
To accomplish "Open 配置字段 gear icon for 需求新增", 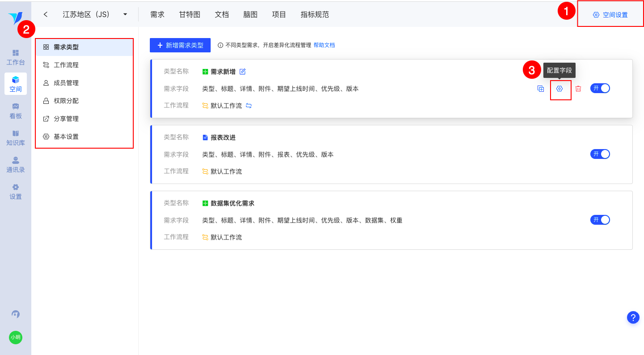I will click(559, 89).
